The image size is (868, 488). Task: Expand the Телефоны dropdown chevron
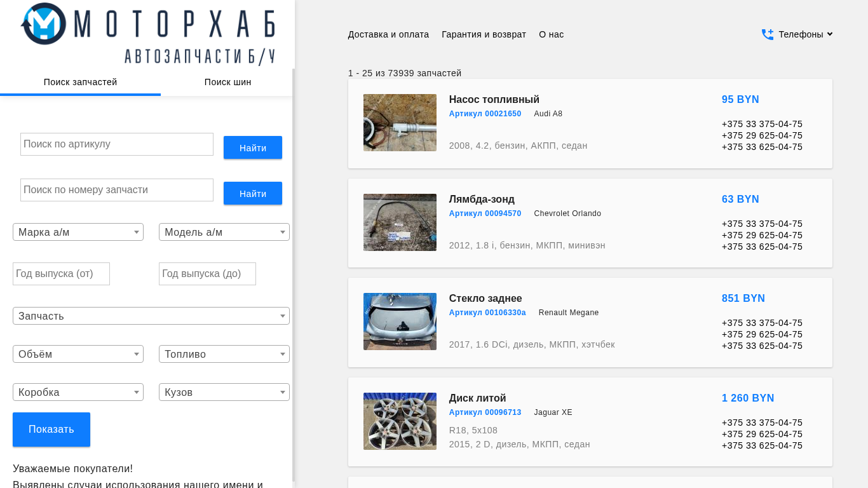(830, 34)
